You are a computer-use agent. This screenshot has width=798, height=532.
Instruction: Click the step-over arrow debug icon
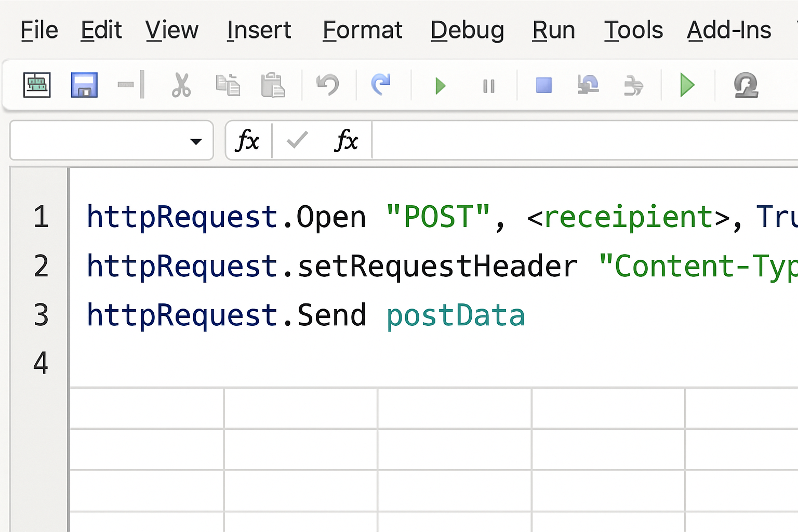[x=633, y=85]
